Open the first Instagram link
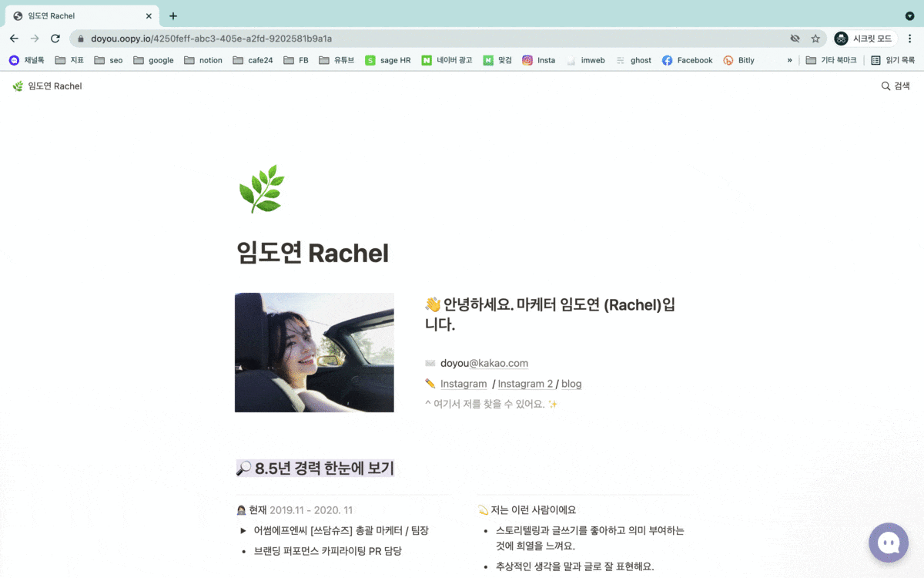The width and height of the screenshot is (924, 578). point(464,384)
